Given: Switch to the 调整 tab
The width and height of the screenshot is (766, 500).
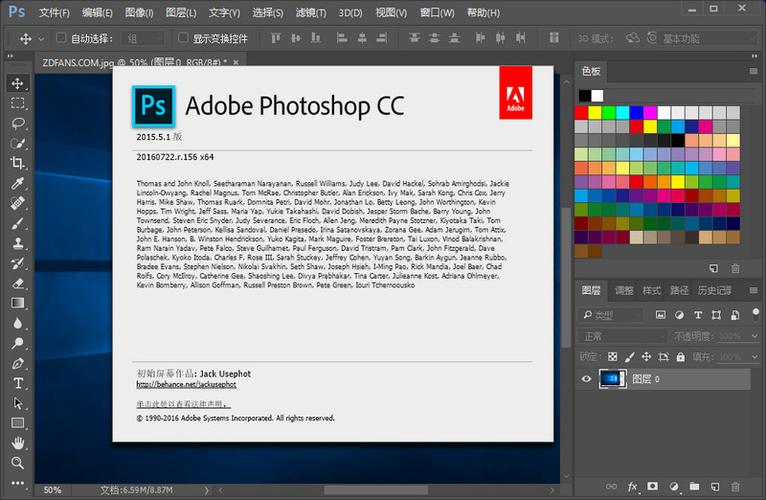Looking at the screenshot, I should click(x=624, y=290).
